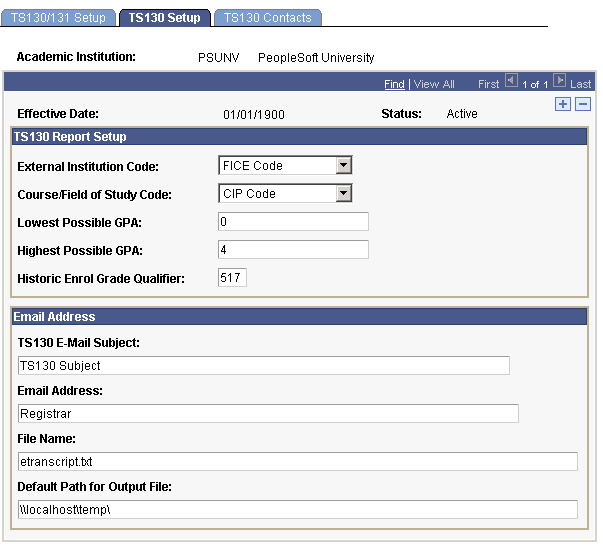The height and width of the screenshot is (546, 603).
Task: Open the TS130 Contacts tab
Action: 268,18
